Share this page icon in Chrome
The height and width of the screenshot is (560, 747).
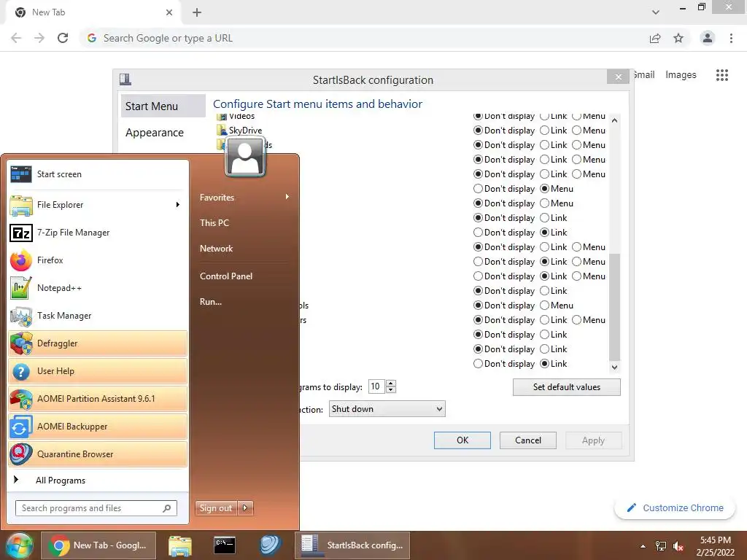coord(655,38)
